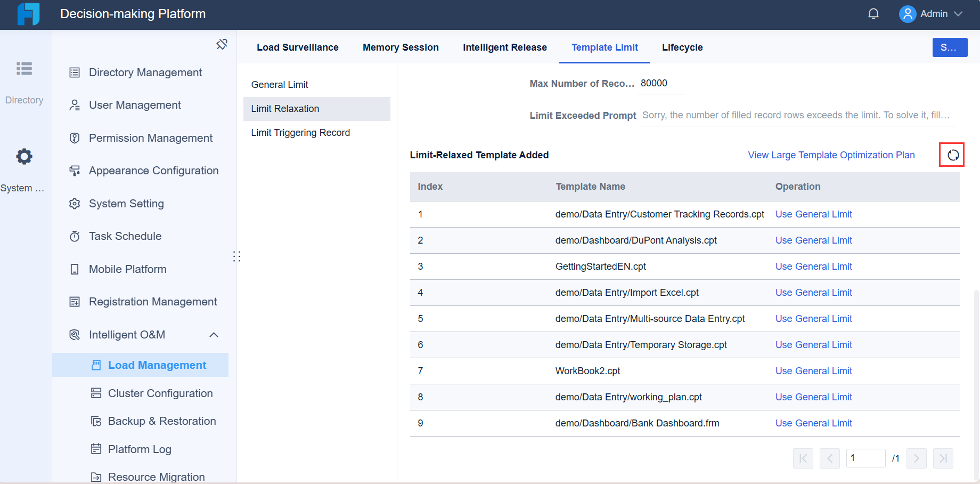Click Max Number of Records input field
This screenshot has height=484, width=980.
click(x=661, y=84)
